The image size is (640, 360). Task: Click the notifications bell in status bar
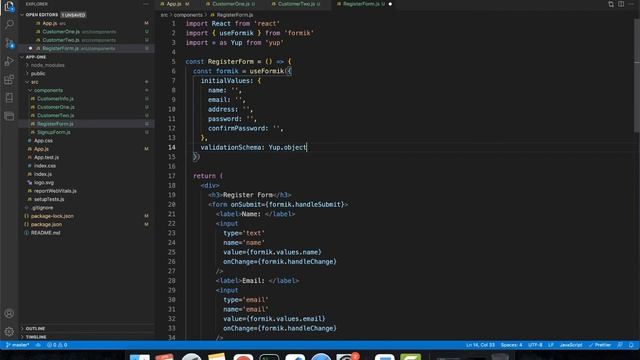pos(631,345)
